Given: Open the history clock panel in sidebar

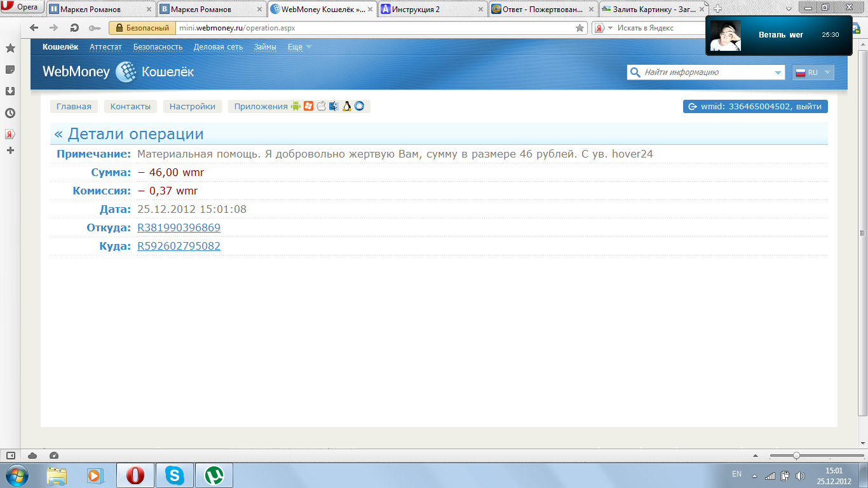Looking at the screenshot, I should tap(10, 113).
